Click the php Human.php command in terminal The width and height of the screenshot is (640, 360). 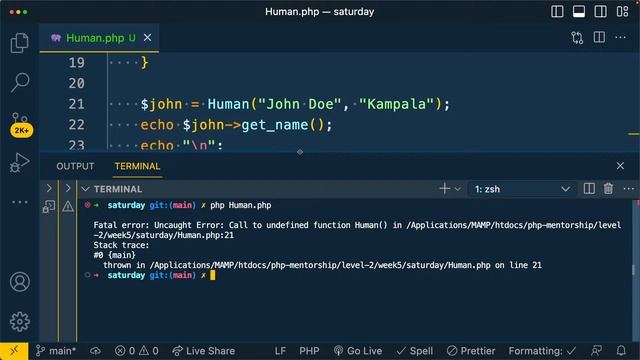point(240,205)
